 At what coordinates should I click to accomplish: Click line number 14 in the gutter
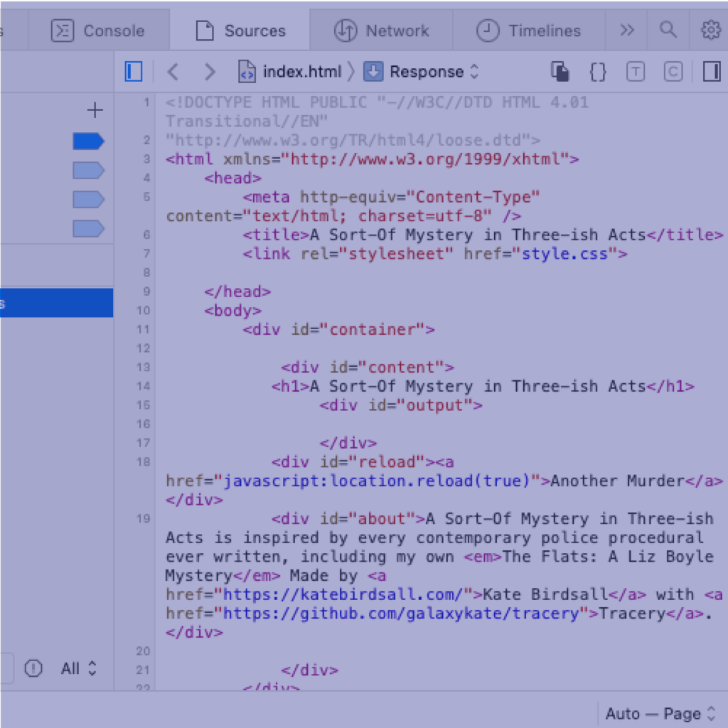coord(143,386)
